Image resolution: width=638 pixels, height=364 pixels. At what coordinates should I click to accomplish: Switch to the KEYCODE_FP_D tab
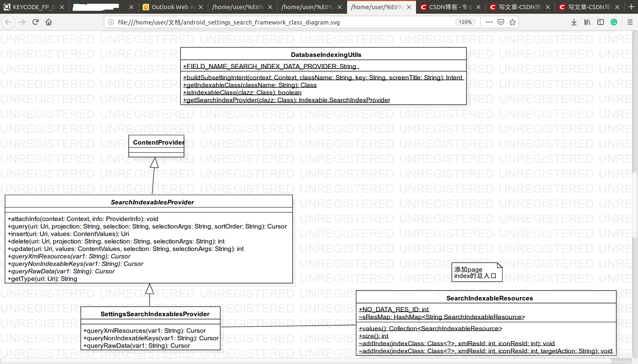pyautogui.click(x=34, y=7)
